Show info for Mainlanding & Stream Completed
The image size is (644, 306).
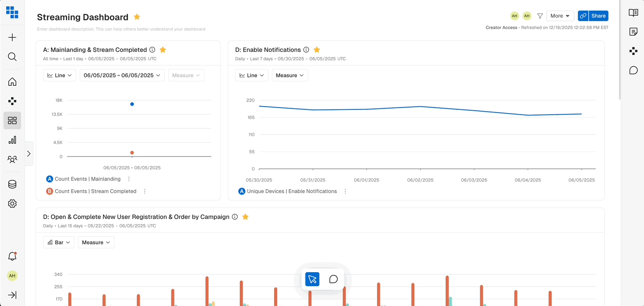click(x=152, y=50)
